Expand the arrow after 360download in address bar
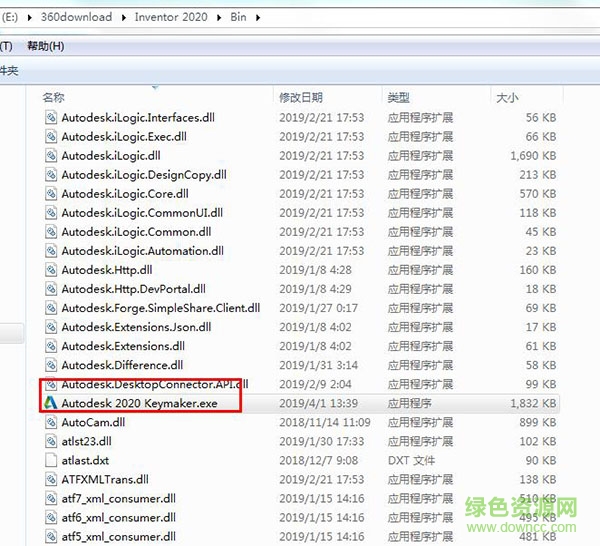 (124, 18)
